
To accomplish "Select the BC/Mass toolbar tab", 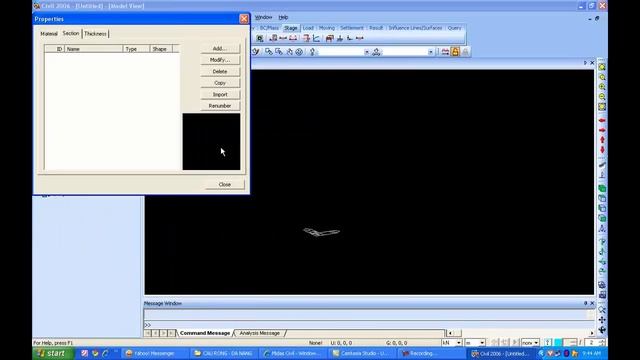I will pyautogui.click(x=269, y=28).
